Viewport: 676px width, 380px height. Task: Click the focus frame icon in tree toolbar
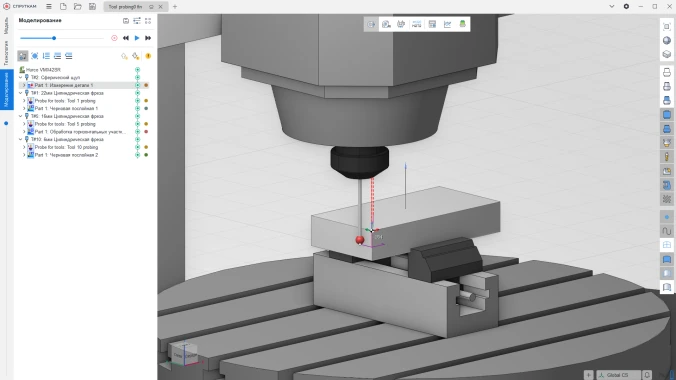tap(34, 56)
